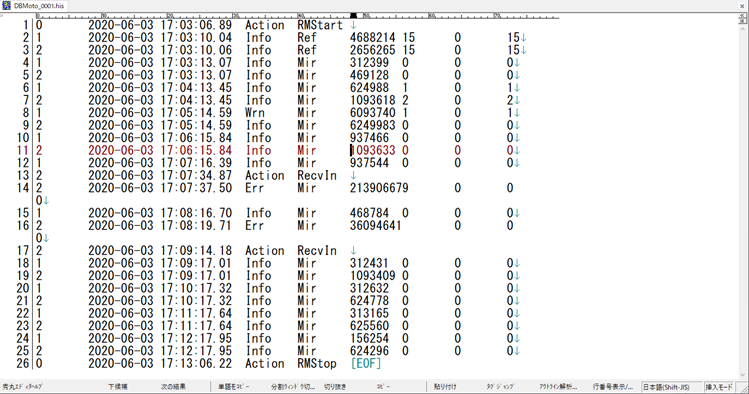Click the line number 11 in the gutter
The image size is (749, 394).
click(23, 150)
